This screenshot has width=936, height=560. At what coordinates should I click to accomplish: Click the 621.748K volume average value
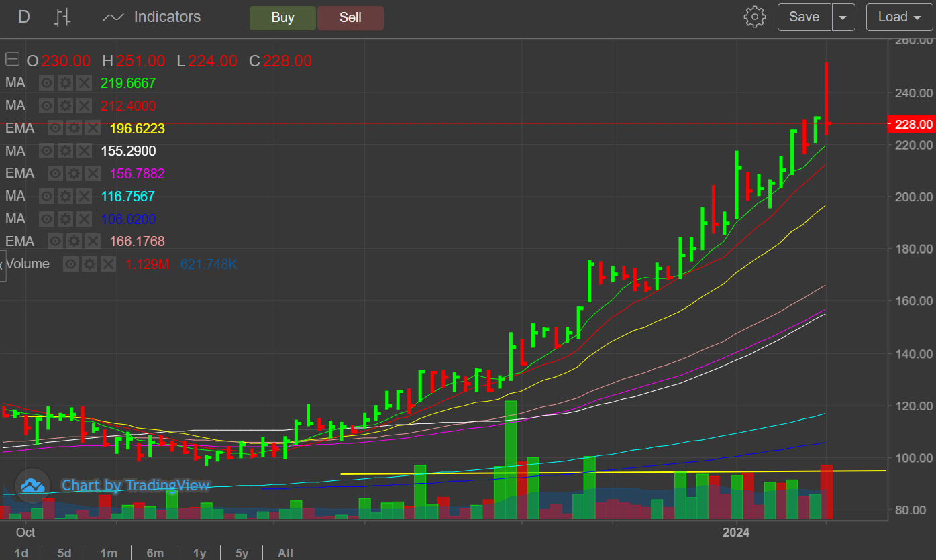pos(209,264)
